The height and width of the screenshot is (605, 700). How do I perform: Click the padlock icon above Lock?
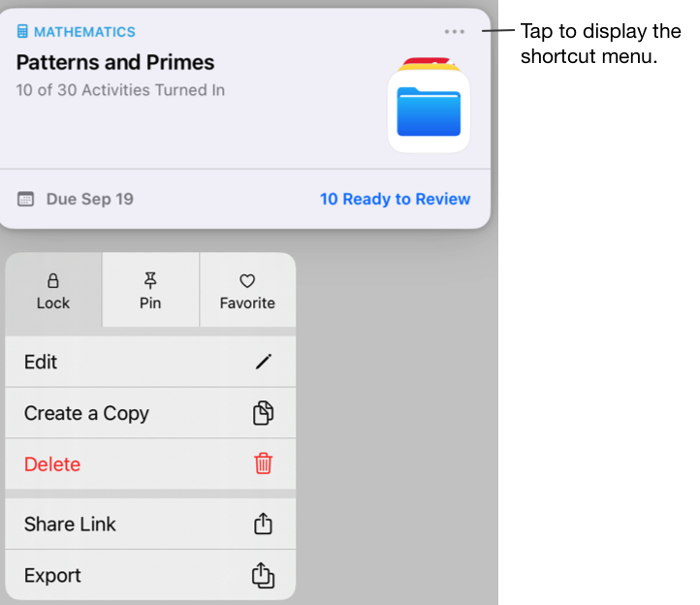pos(53,280)
